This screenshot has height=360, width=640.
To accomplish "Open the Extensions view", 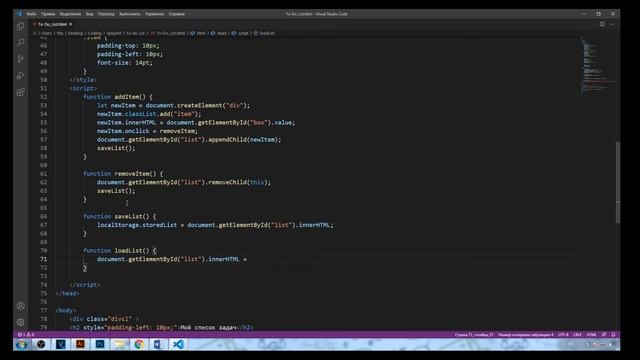I will pos(20,92).
